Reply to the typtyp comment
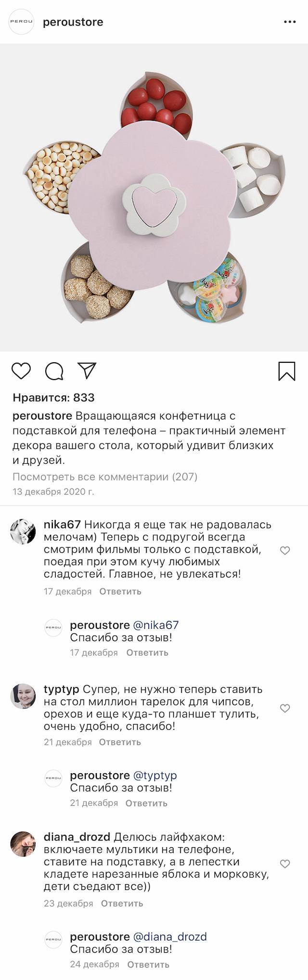This screenshot has width=308, height=980. 120,742
